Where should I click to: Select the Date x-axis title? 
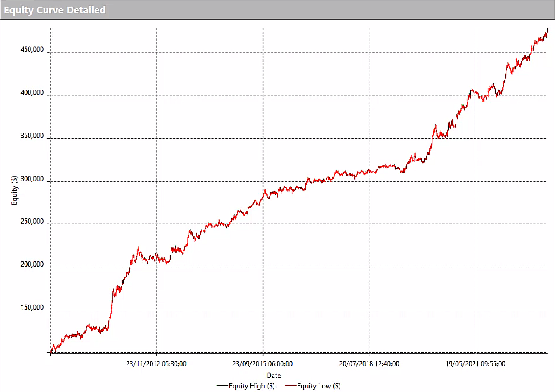[x=274, y=375]
